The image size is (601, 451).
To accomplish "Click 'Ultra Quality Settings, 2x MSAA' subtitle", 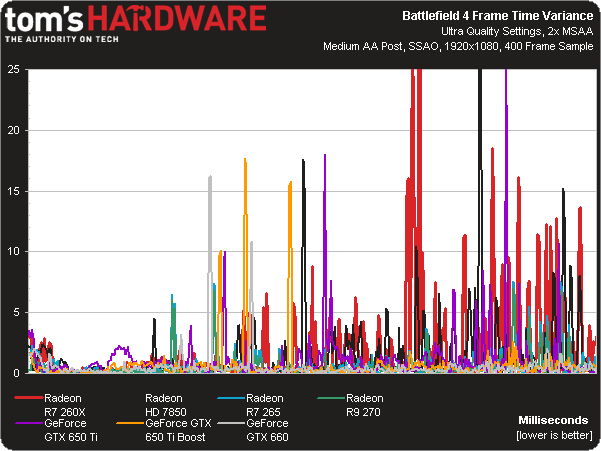I will (x=517, y=31).
